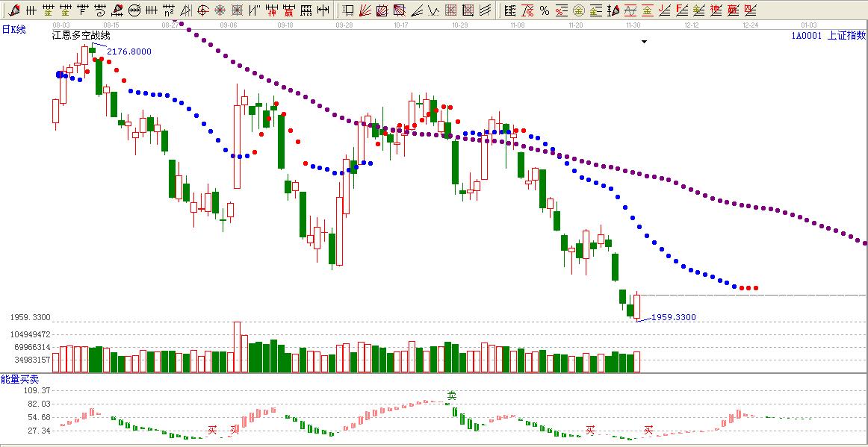Click the plain black percent symbol icon
Image resolution: width=868 pixels, height=447 pixels.
tap(545, 10)
